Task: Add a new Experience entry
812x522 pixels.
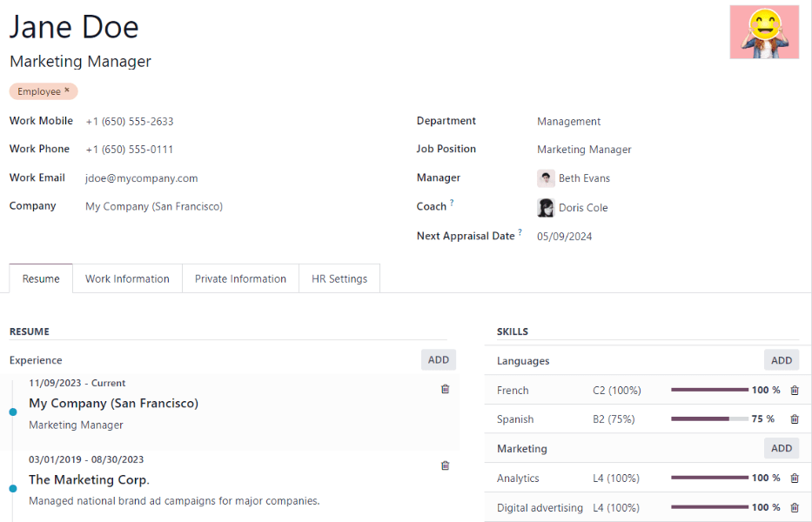Action: click(438, 359)
